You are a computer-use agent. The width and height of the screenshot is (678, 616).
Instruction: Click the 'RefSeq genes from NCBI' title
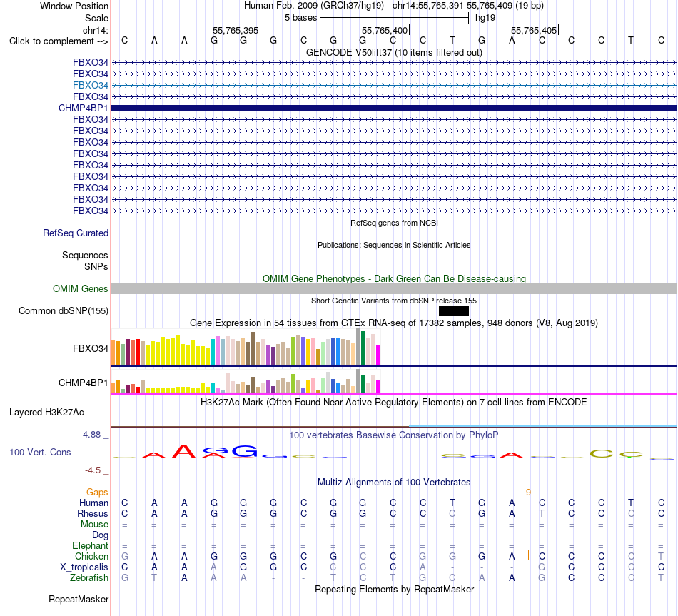click(394, 223)
